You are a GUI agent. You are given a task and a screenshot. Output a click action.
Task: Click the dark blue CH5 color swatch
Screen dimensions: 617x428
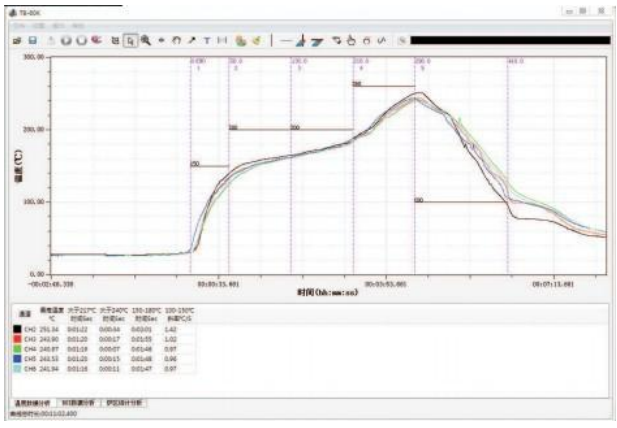pos(17,359)
